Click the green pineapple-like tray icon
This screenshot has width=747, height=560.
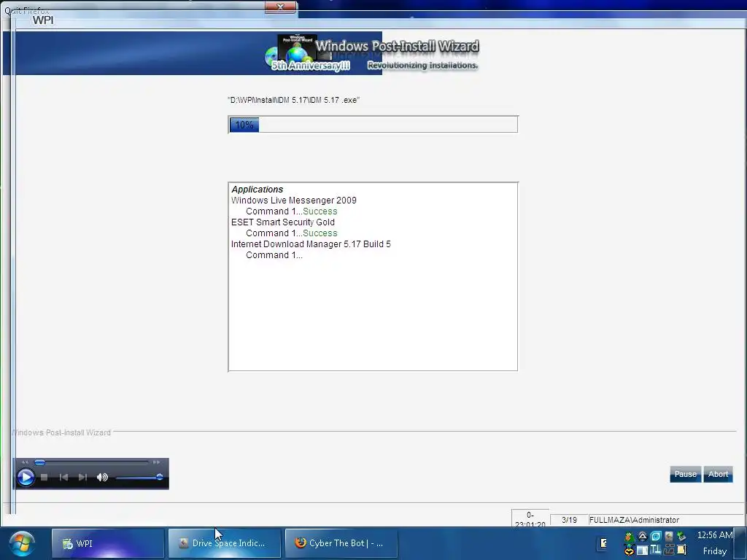click(630, 537)
